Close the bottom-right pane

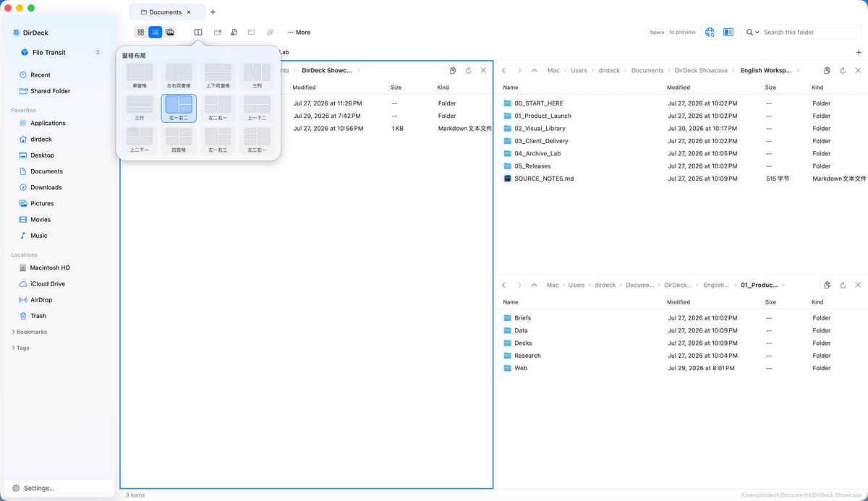point(858,285)
